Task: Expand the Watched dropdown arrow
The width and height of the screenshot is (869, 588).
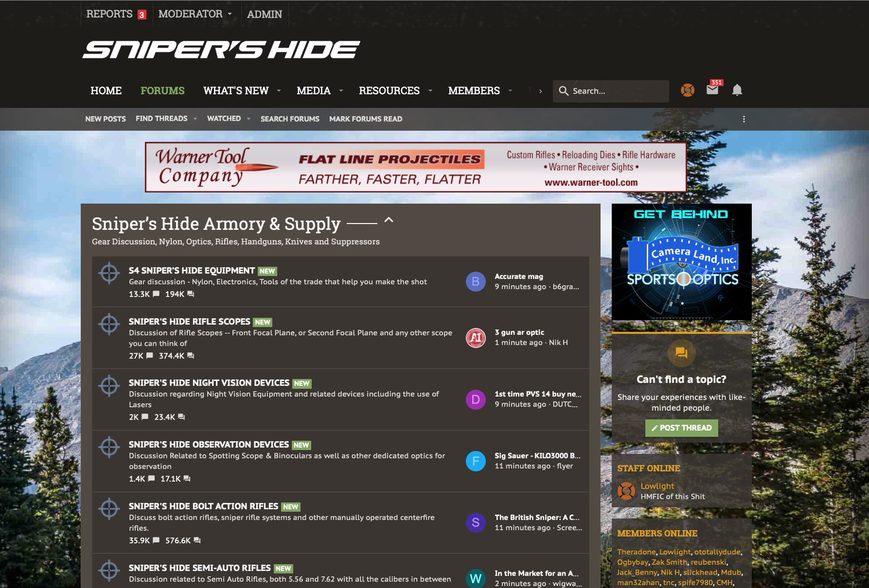Action: (x=248, y=119)
